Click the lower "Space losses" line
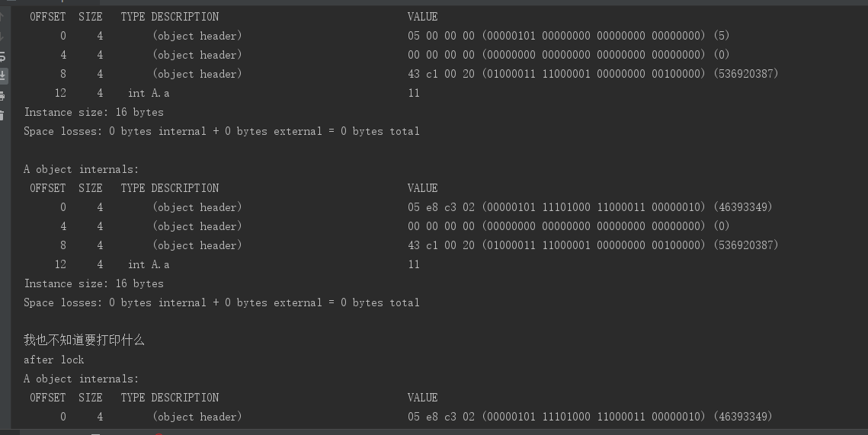Viewport: 868px width, 435px height. (221, 302)
